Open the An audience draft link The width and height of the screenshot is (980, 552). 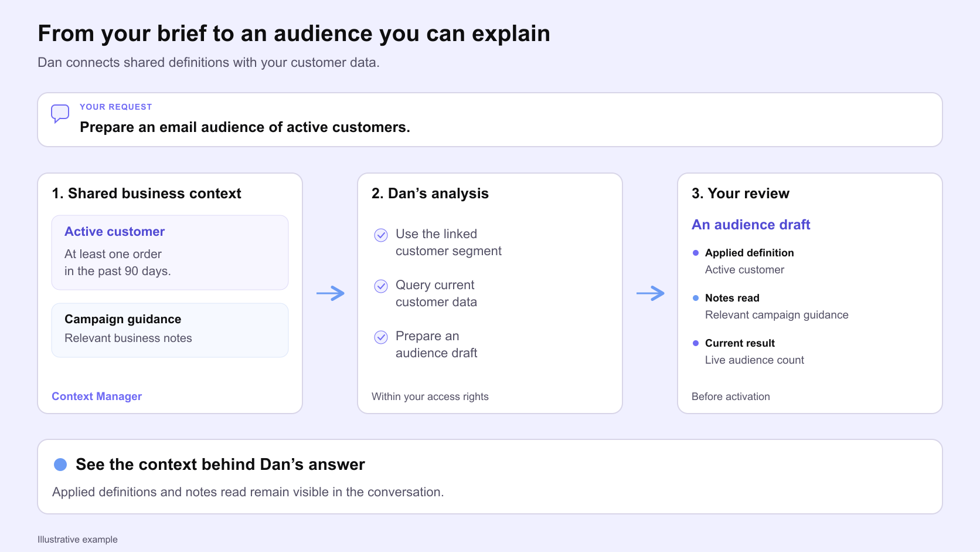751,225
